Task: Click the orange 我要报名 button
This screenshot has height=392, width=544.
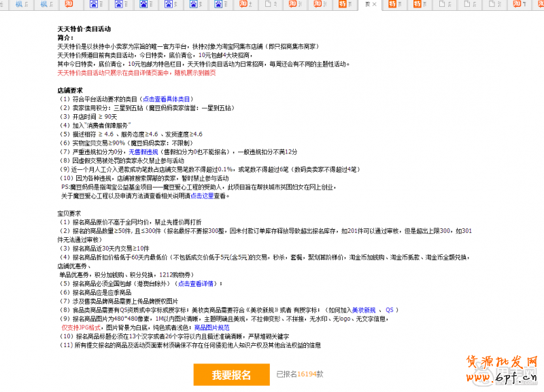Action: [231, 375]
